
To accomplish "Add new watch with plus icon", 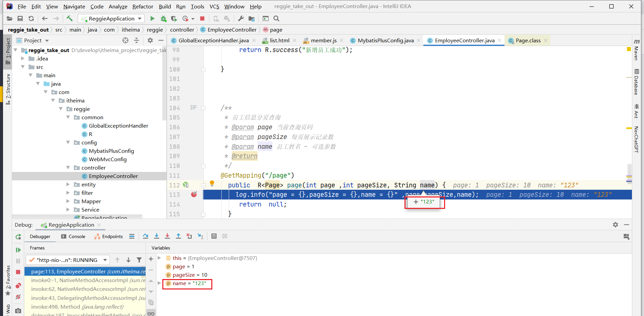I will (151, 259).
